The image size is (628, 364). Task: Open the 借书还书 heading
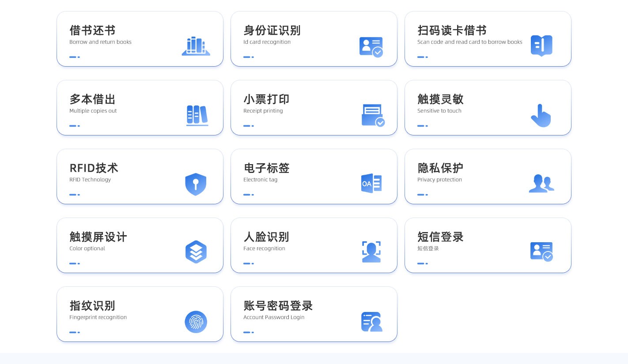click(92, 30)
